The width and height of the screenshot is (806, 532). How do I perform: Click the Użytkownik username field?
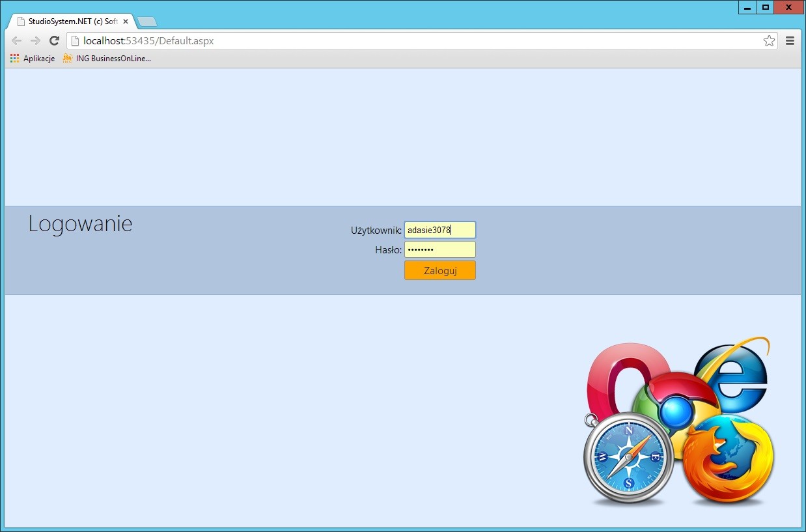440,230
